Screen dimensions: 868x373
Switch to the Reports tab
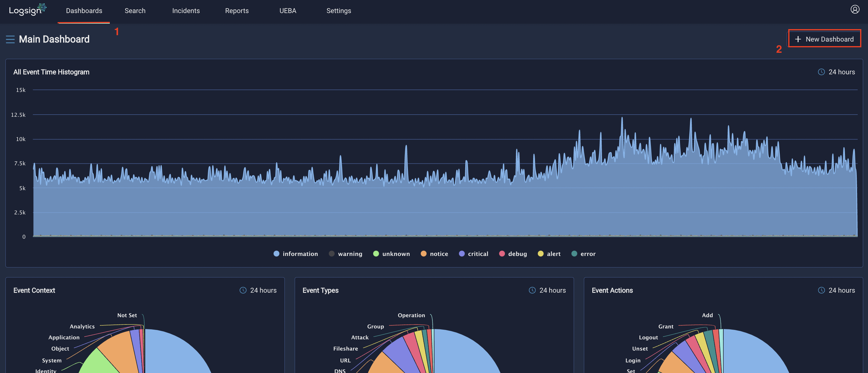[x=237, y=11]
